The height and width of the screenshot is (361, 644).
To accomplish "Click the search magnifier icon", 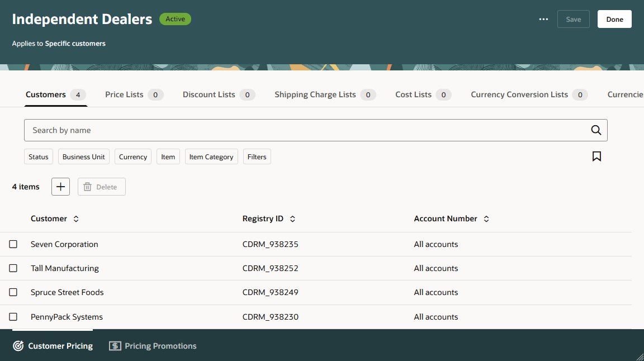I will pyautogui.click(x=596, y=130).
